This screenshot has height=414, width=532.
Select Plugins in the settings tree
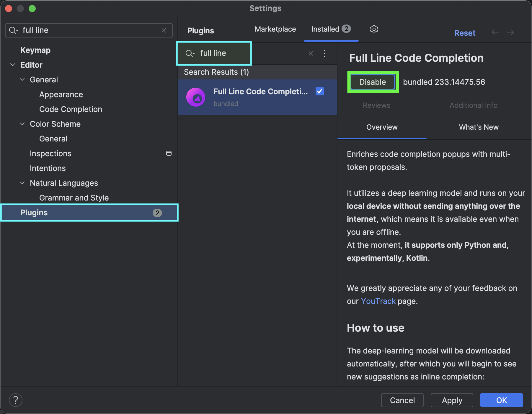[x=34, y=212]
